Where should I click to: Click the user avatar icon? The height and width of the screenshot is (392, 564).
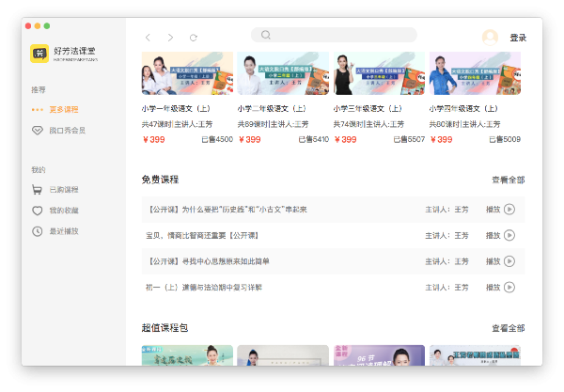pos(490,37)
